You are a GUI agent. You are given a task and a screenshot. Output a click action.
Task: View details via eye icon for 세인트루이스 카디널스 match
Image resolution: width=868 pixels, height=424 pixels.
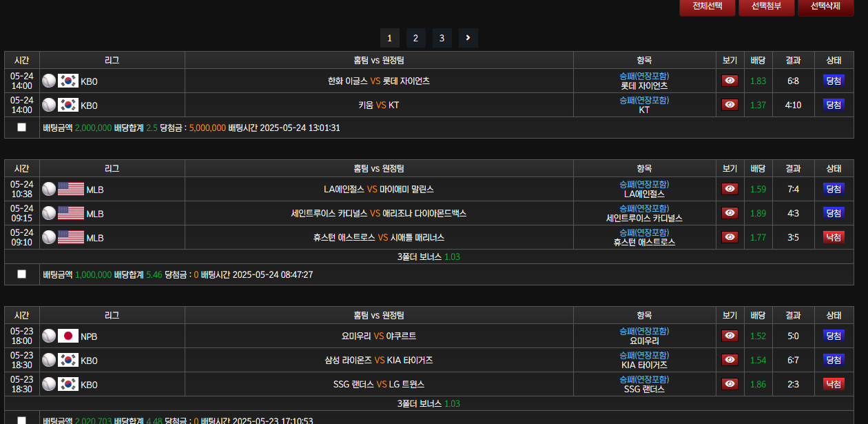(730, 213)
